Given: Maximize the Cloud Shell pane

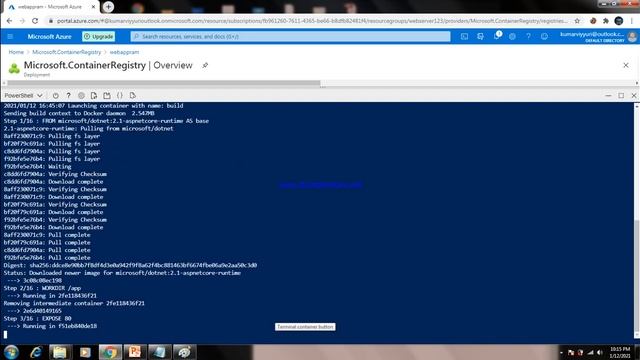Looking at the screenshot, I should [621, 96].
